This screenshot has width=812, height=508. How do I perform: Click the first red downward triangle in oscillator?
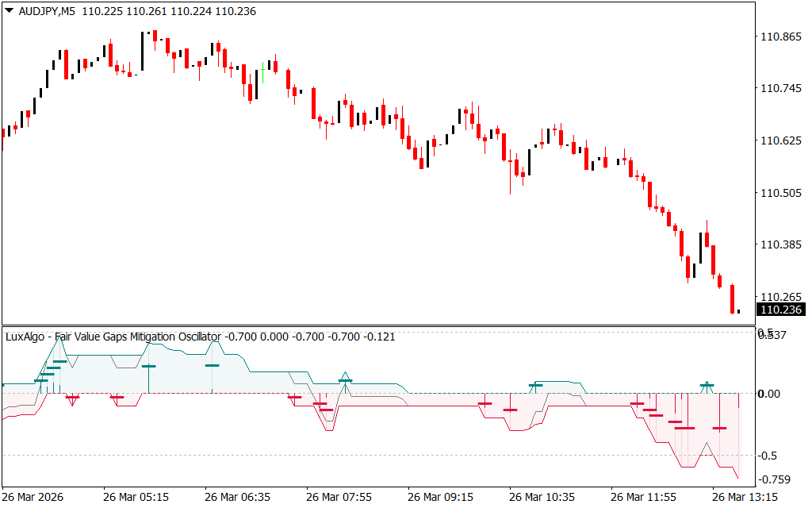click(72, 399)
